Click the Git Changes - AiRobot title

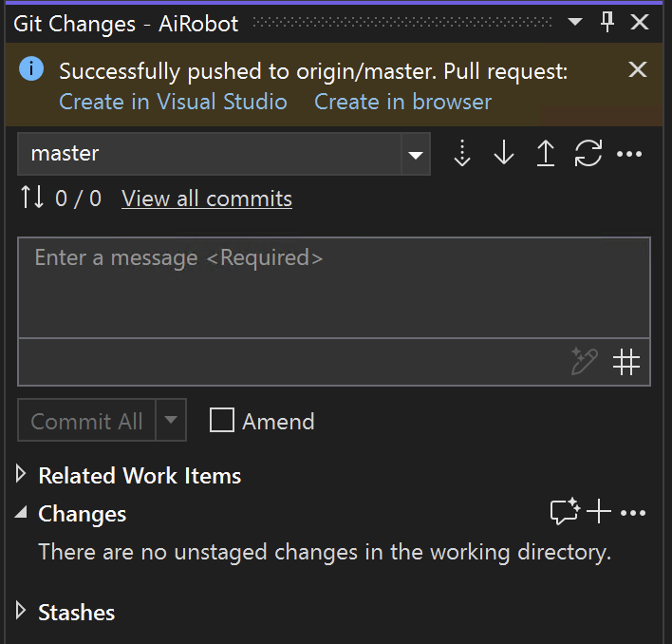click(125, 24)
